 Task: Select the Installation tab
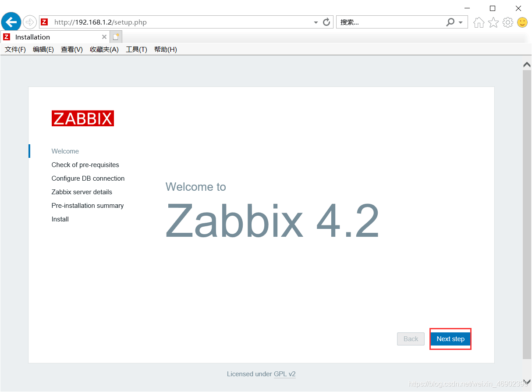tap(55, 37)
